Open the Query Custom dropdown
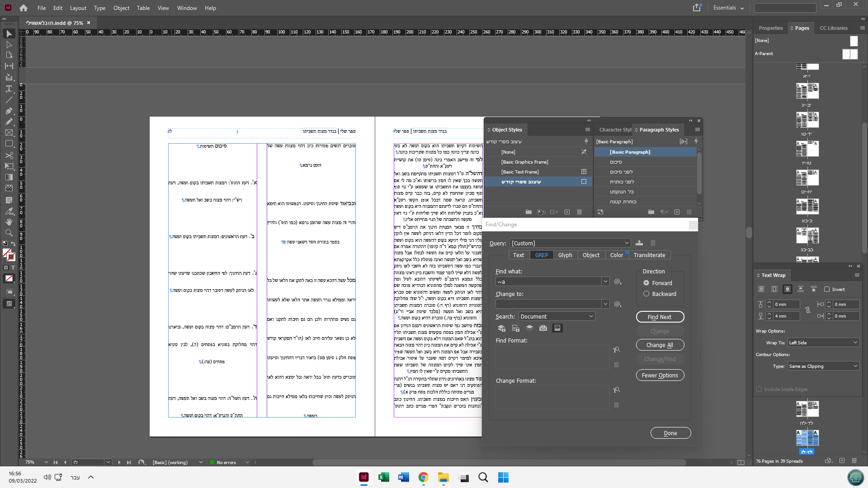Viewport: 868px width, 488px height. click(x=570, y=243)
